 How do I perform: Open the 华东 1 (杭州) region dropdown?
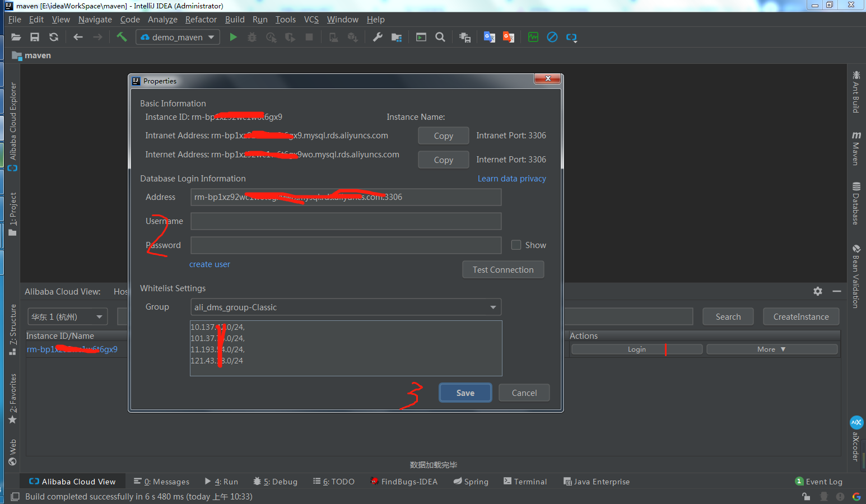pyautogui.click(x=67, y=316)
